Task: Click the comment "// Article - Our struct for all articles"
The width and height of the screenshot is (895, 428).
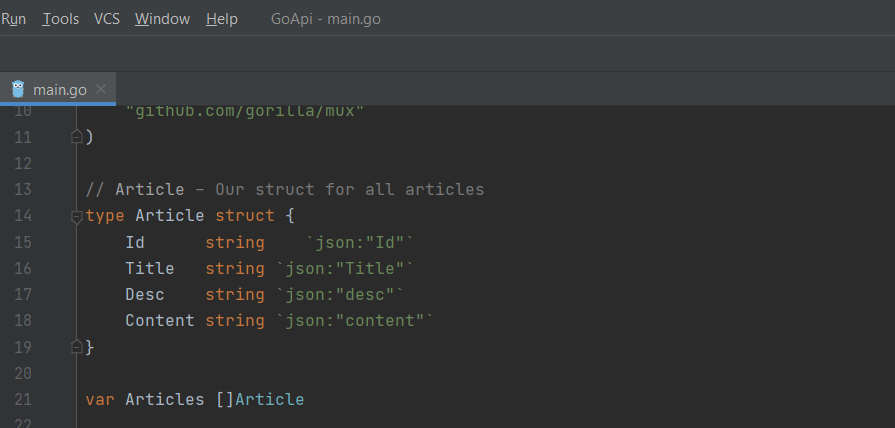Action: (x=285, y=189)
